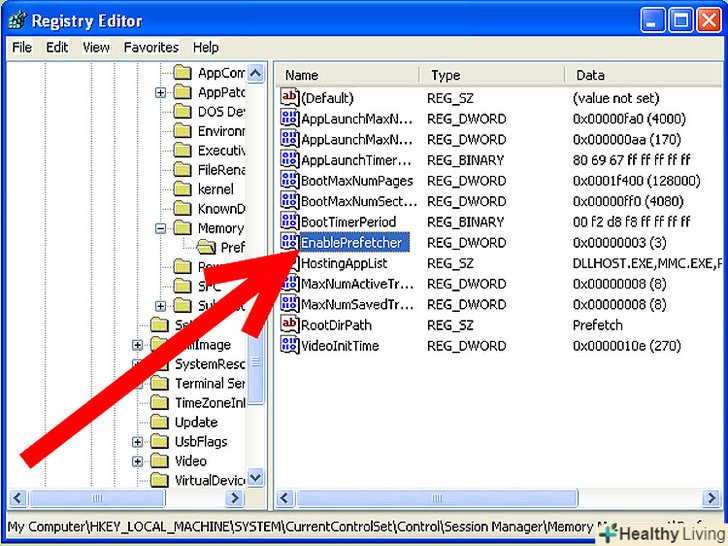Image resolution: width=728 pixels, height=546 pixels.
Task: Open the File menu
Action: [x=22, y=47]
